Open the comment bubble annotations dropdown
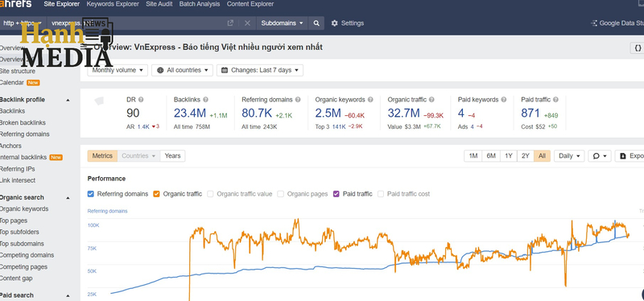644x301 pixels. [x=600, y=156]
